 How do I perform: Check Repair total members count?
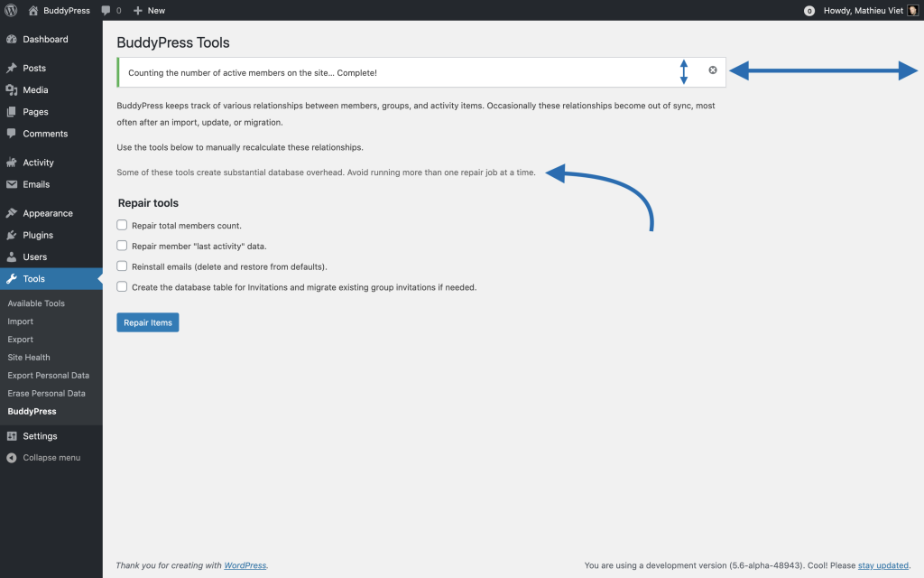[122, 225]
